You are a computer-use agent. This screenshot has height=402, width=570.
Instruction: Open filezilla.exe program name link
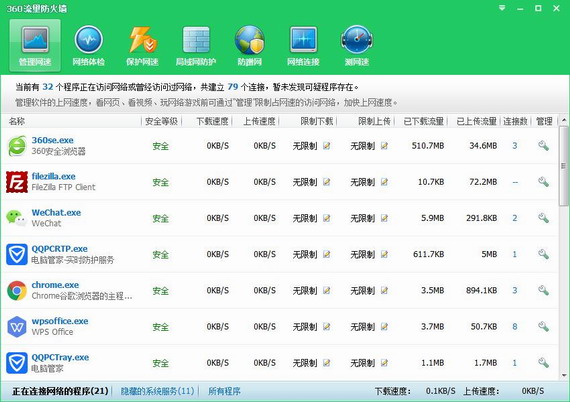(x=53, y=176)
